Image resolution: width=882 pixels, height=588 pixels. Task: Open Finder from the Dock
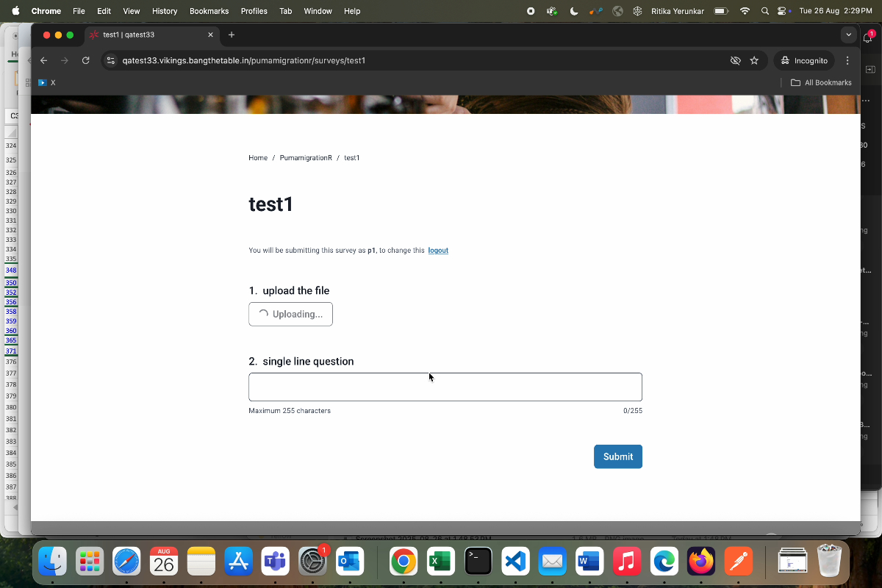coord(53,562)
